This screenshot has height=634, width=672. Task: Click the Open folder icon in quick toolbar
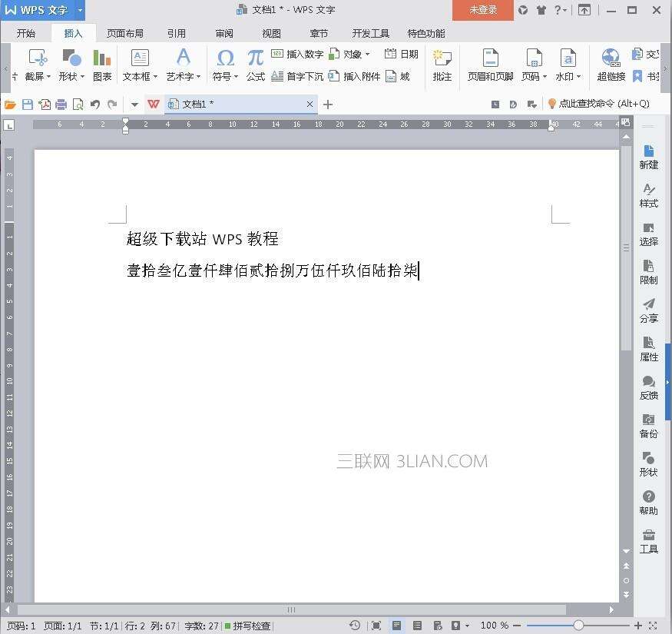point(10,105)
